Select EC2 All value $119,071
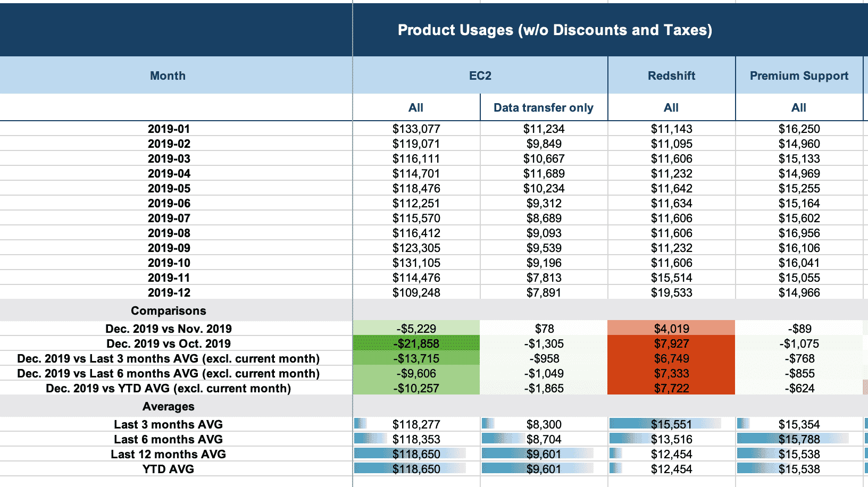The image size is (868, 487). pyautogui.click(x=416, y=144)
